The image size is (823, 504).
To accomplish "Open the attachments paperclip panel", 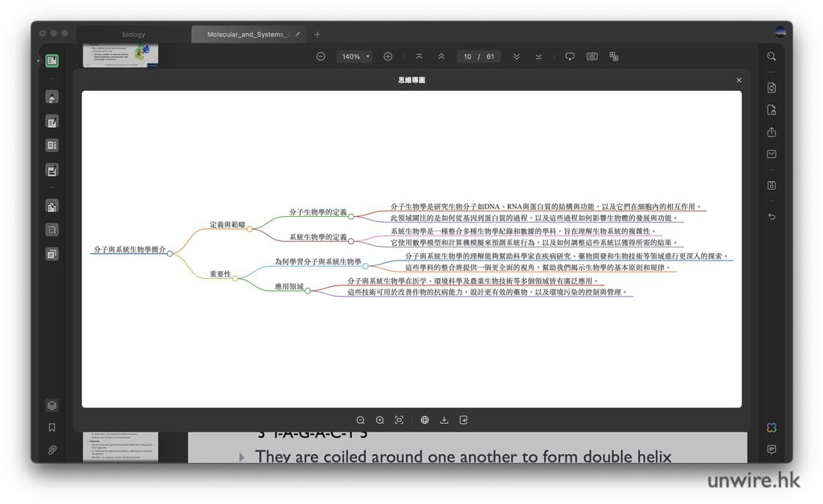I will (x=51, y=450).
